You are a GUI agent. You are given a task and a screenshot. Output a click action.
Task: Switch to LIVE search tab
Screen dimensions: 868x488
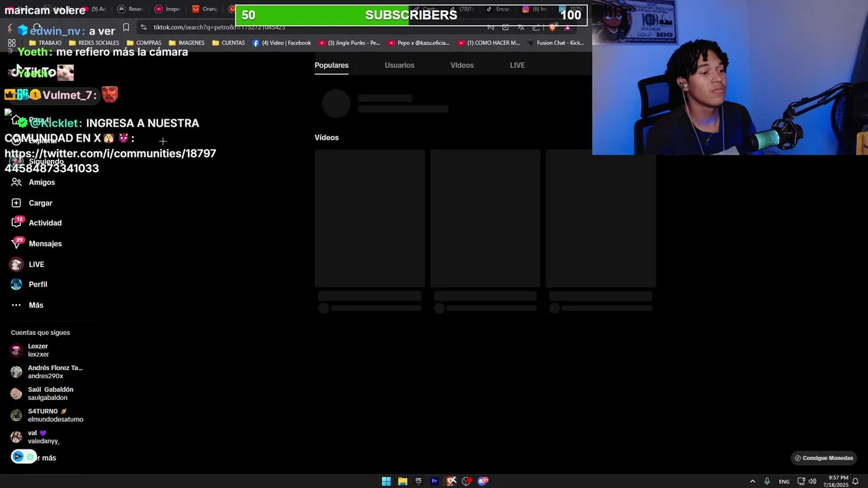click(x=517, y=65)
